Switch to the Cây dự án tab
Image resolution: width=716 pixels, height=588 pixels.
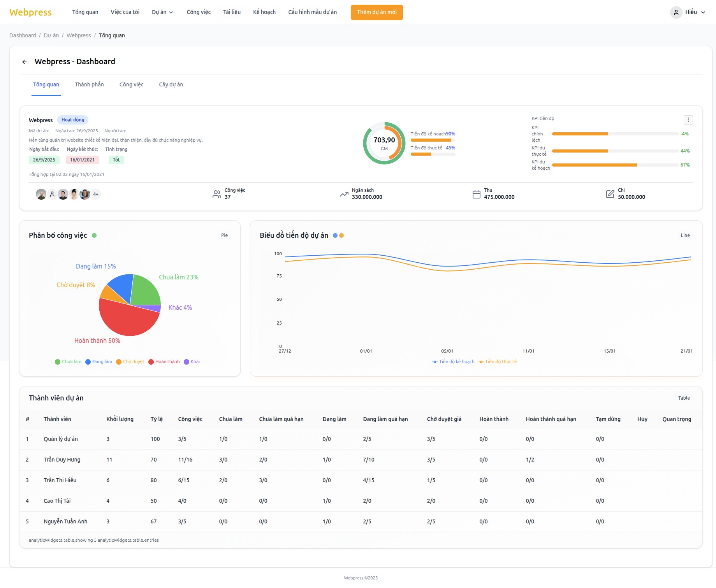[171, 85]
